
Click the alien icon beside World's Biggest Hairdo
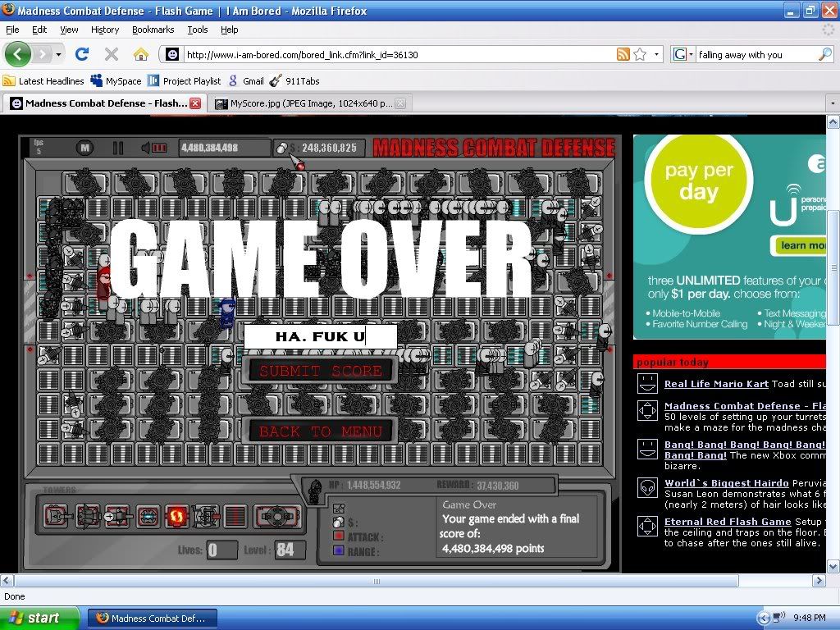647,487
